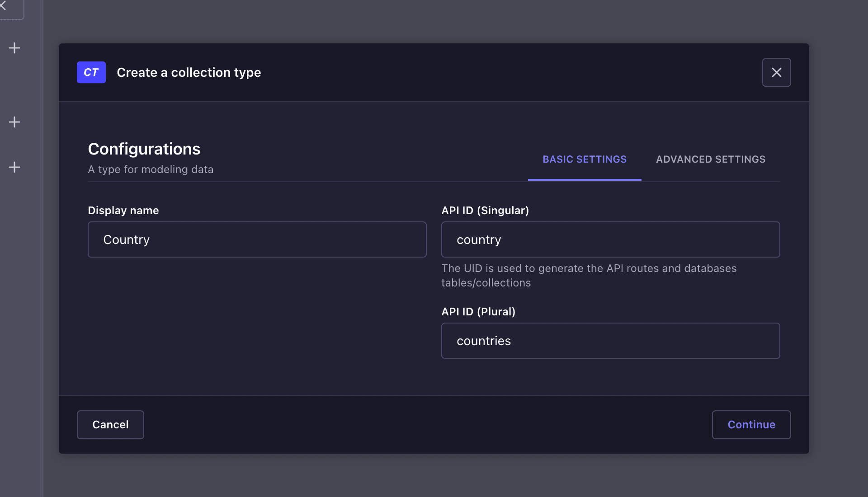Viewport: 868px width, 497px height.
Task: Close the Create a collection type dialog
Action: pos(776,72)
